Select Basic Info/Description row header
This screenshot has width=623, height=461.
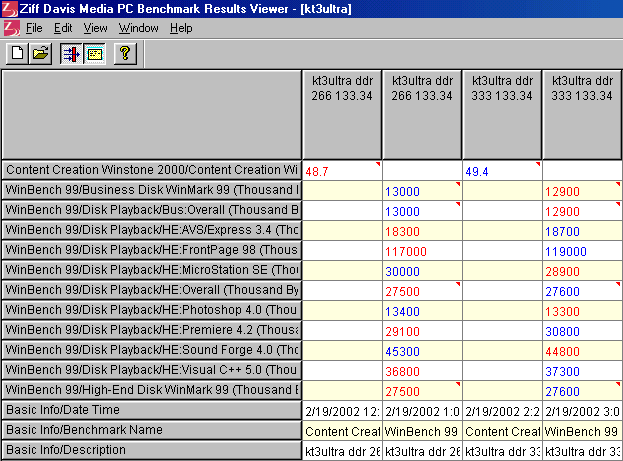click(x=151, y=450)
